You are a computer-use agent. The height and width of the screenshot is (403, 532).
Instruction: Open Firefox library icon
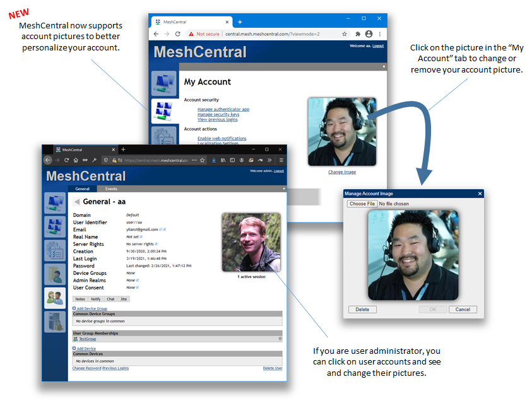223,160
